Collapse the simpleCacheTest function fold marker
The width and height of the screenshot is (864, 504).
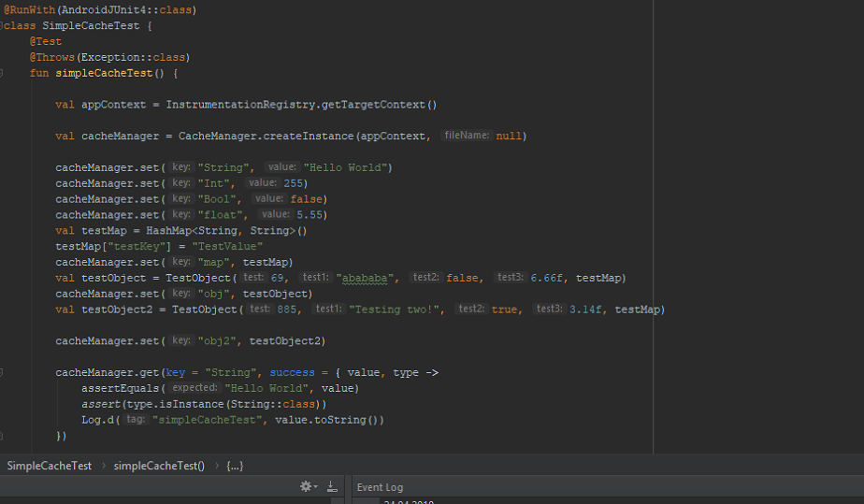[4, 73]
